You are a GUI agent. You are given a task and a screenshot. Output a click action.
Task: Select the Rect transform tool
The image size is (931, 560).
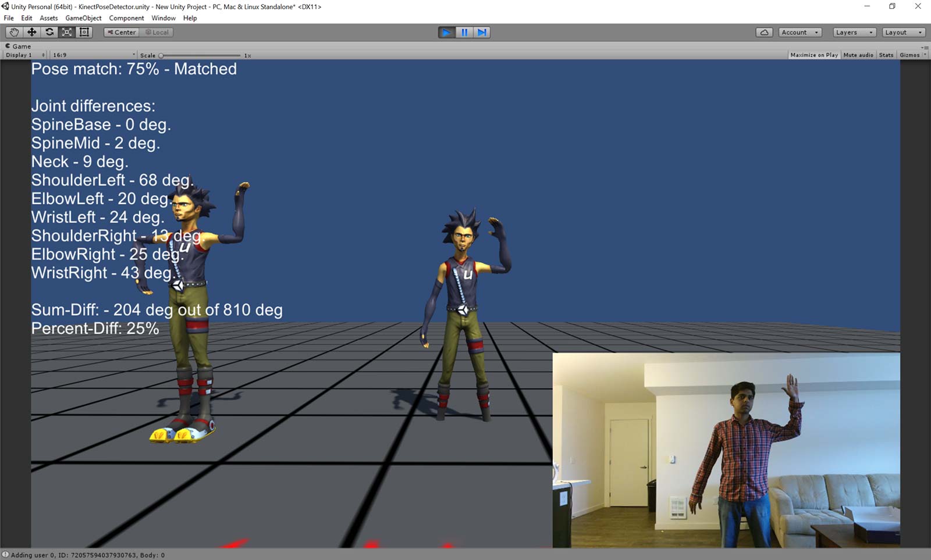(84, 33)
